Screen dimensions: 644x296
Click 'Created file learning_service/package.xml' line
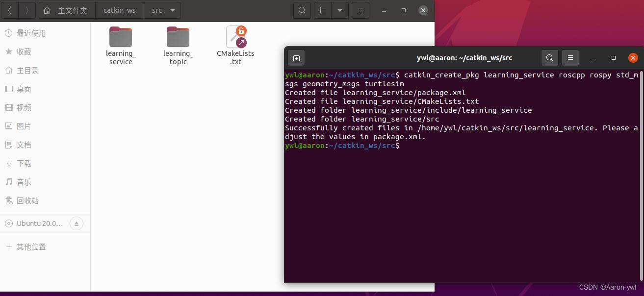pos(375,93)
